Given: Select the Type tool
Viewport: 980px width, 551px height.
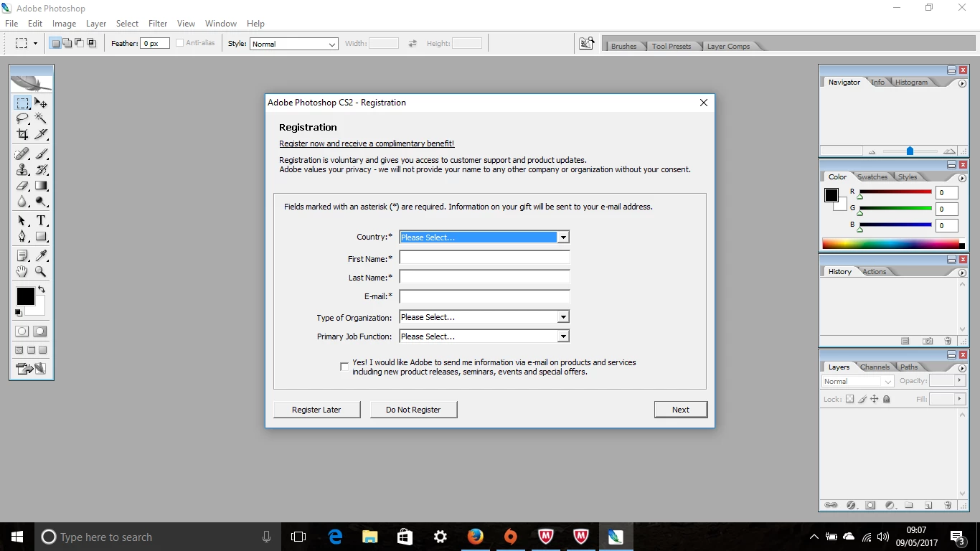Looking at the screenshot, I should [41, 220].
